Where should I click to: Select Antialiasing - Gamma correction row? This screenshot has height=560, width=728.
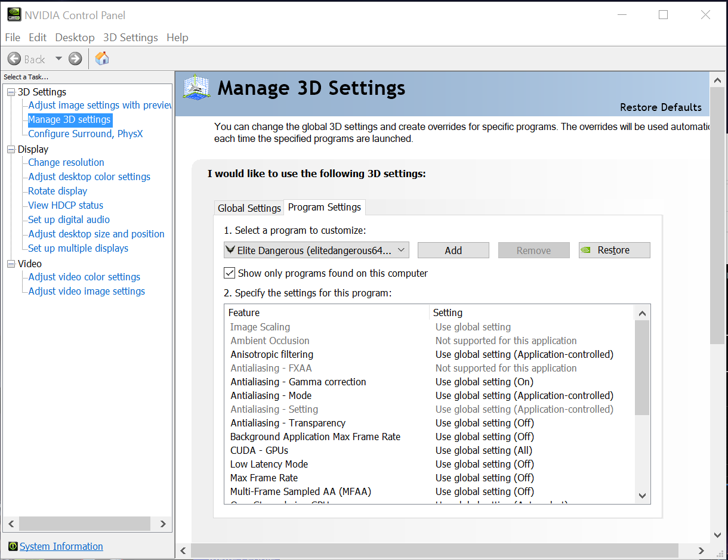coord(430,382)
